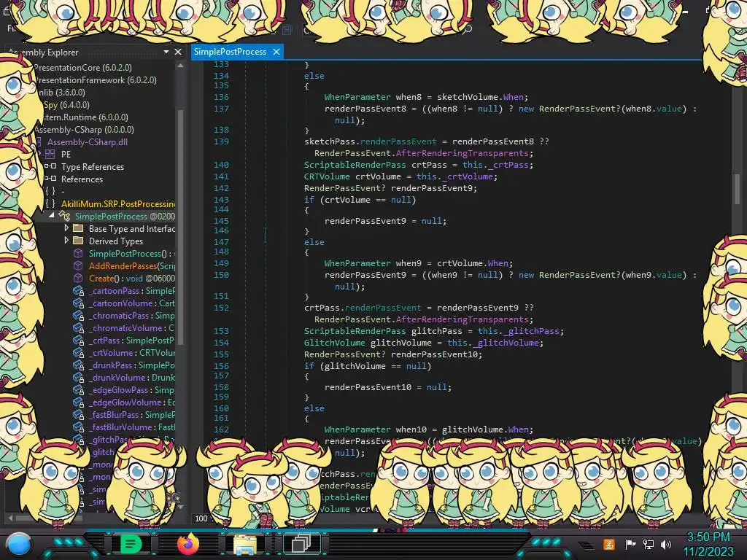The width and height of the screenshot is (747, 560).
Task: Click the _crtPass field icon
Action: pyautogui.click(x=79, y=341)
